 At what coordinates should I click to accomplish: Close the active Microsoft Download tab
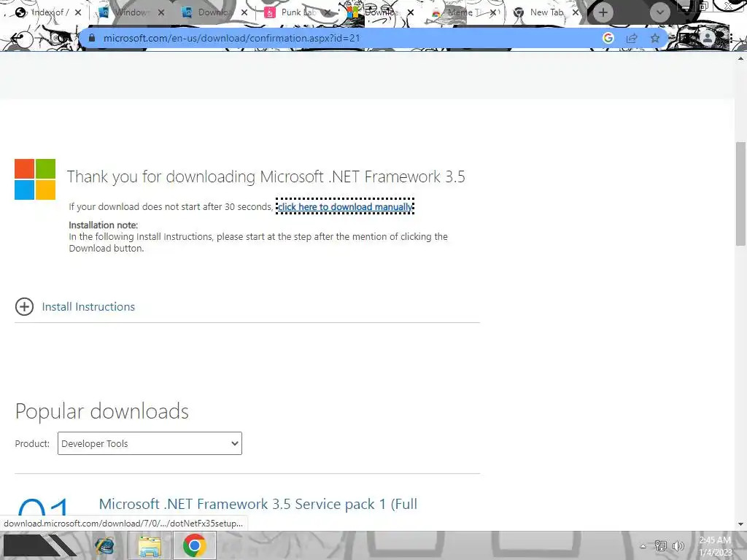click(x=411, y=12)
